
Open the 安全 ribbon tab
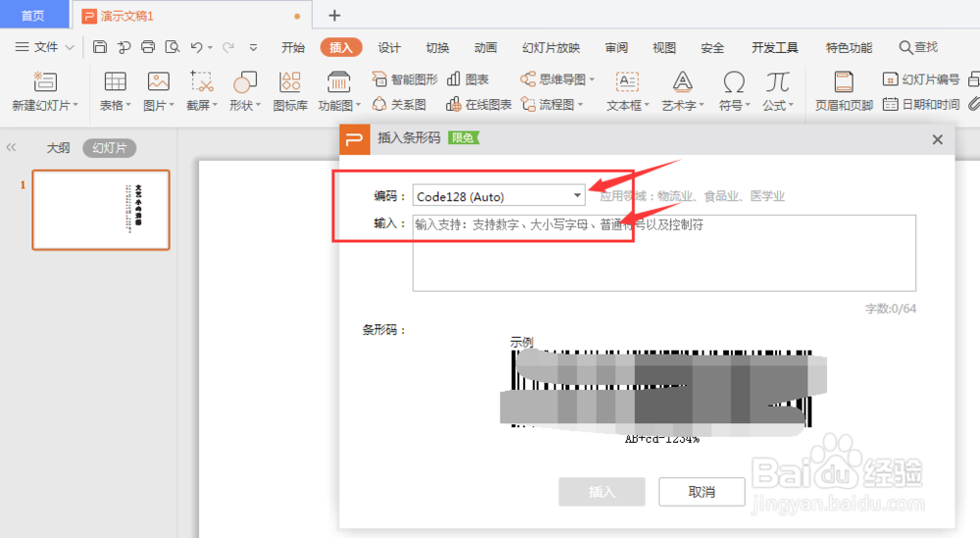(712, 47)
